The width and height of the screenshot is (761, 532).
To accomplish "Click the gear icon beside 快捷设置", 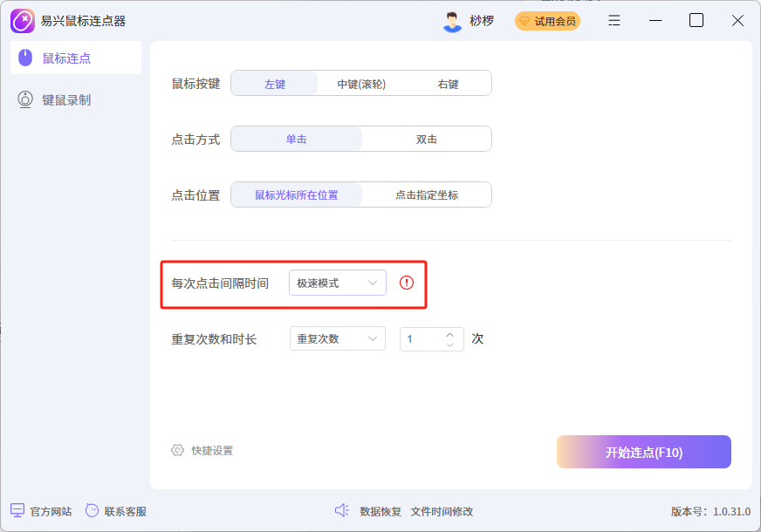I will click(178, 450).
